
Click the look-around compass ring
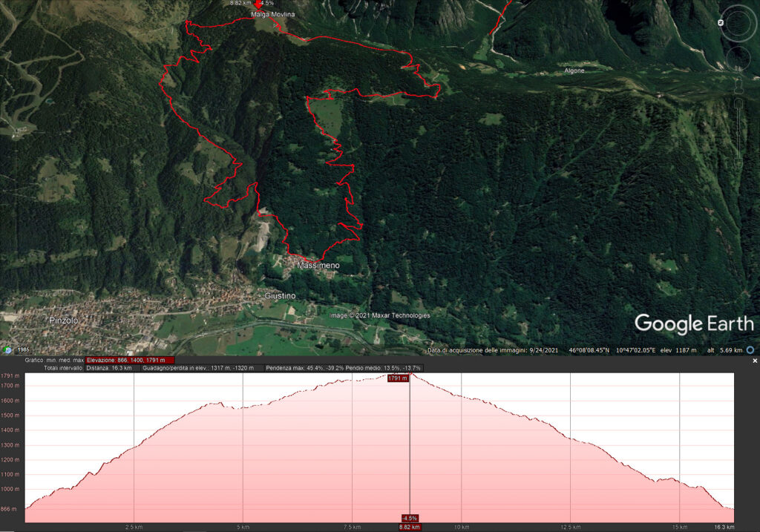(x=738, y=23)
